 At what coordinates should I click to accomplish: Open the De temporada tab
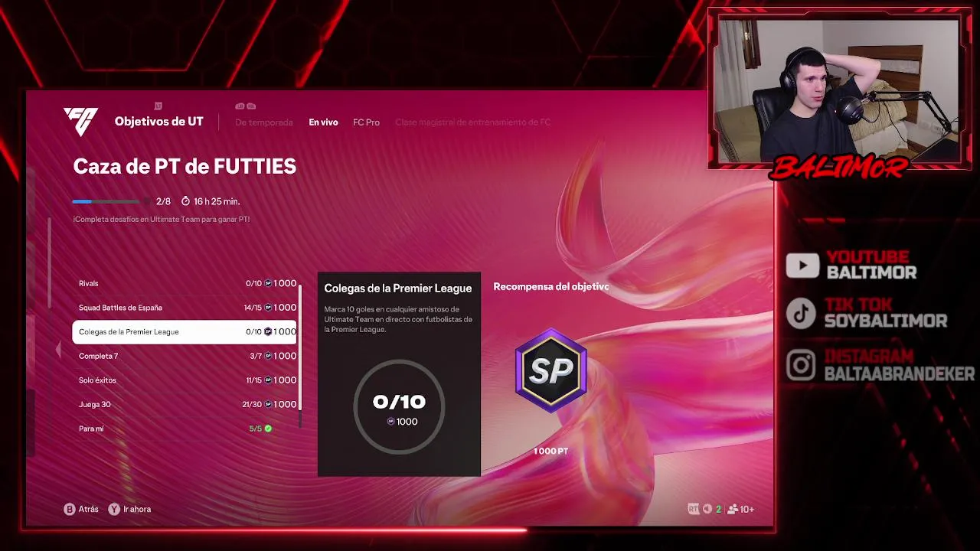[x=264, y=122]
